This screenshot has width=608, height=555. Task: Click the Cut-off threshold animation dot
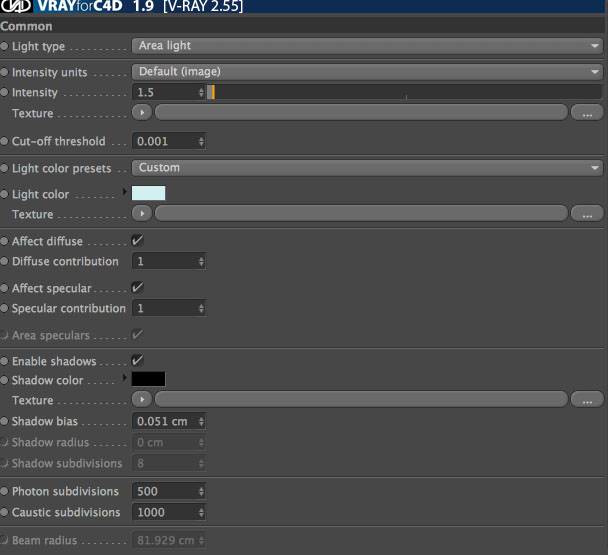coord(4,141)
